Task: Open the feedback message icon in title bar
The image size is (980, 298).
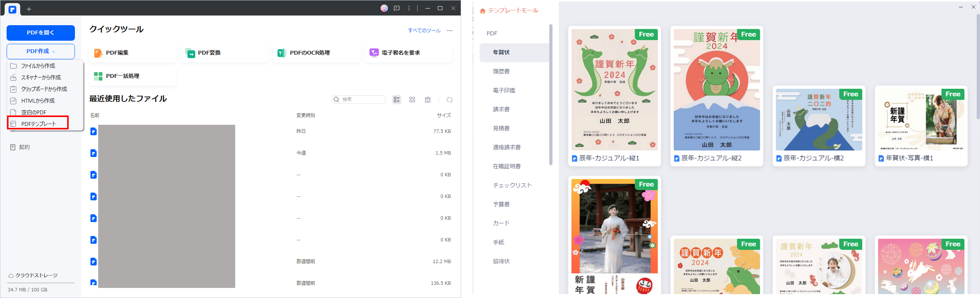Action: point(397,8)
